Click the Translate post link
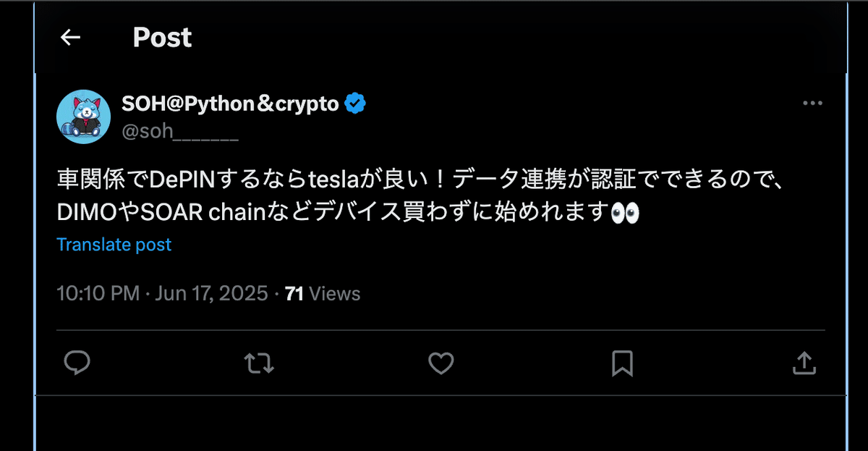Screen dimensions: 868x451 [x=114, y=245]
